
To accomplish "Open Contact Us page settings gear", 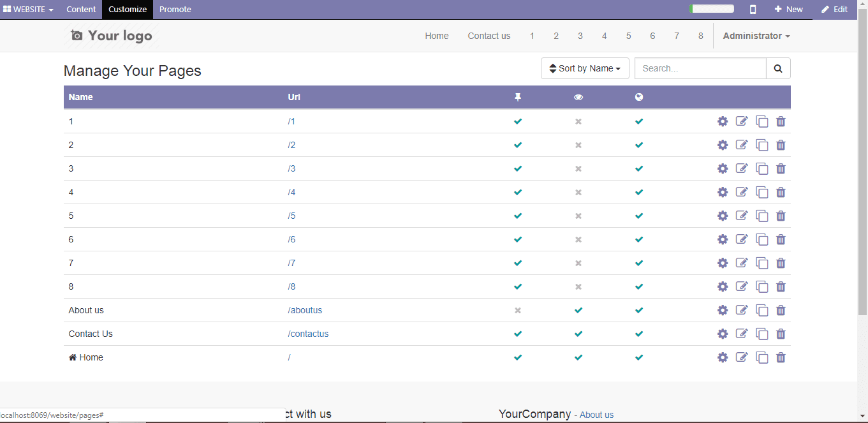I will point(723,334).
